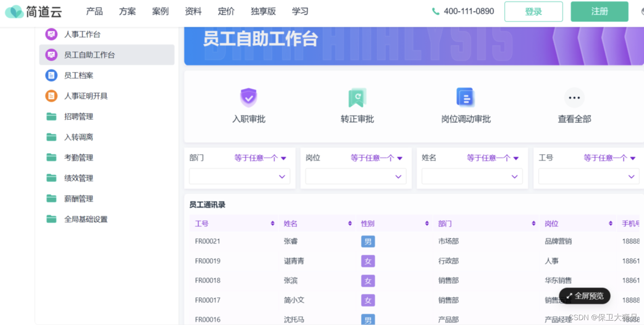Open 姓名 filter condition 等于任意一个

point(493,158)
